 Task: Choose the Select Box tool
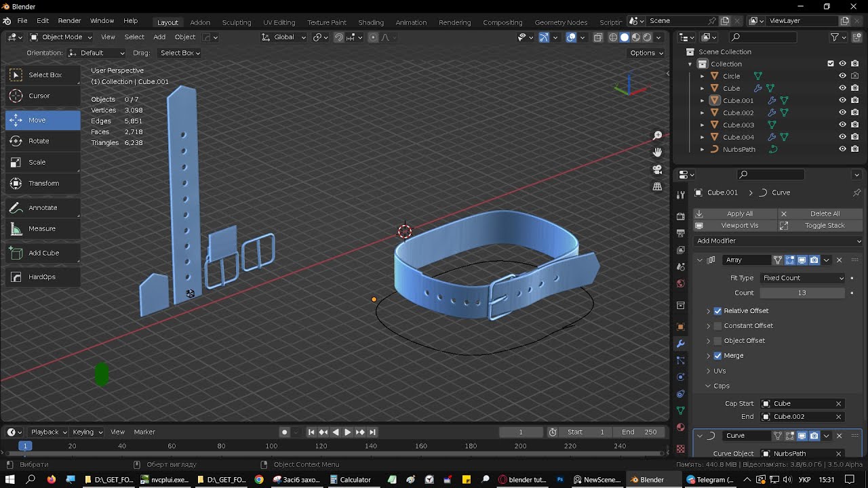tap(43, 75)
